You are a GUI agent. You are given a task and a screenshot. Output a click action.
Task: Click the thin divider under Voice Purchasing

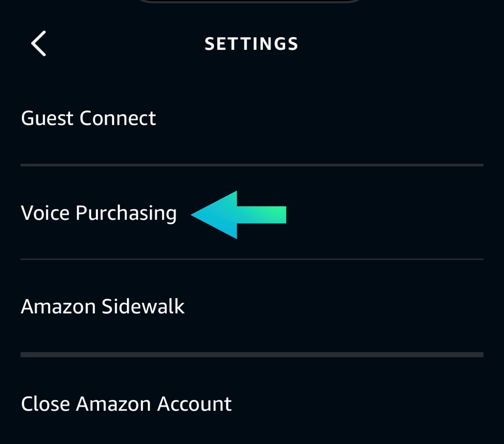(252, 259)
